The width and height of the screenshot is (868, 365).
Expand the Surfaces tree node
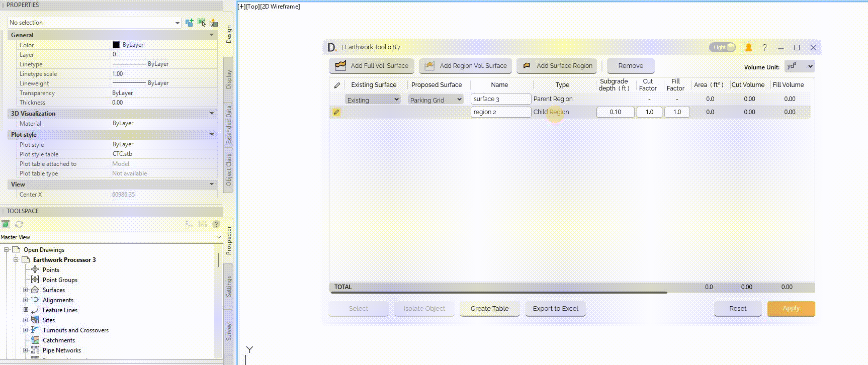tap(26, 290)
